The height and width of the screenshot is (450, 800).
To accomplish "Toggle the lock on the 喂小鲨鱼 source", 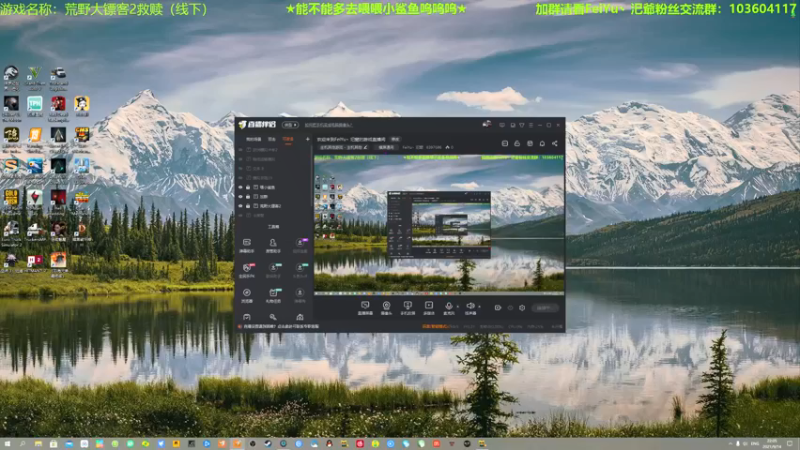I will [x=248, y=187].
